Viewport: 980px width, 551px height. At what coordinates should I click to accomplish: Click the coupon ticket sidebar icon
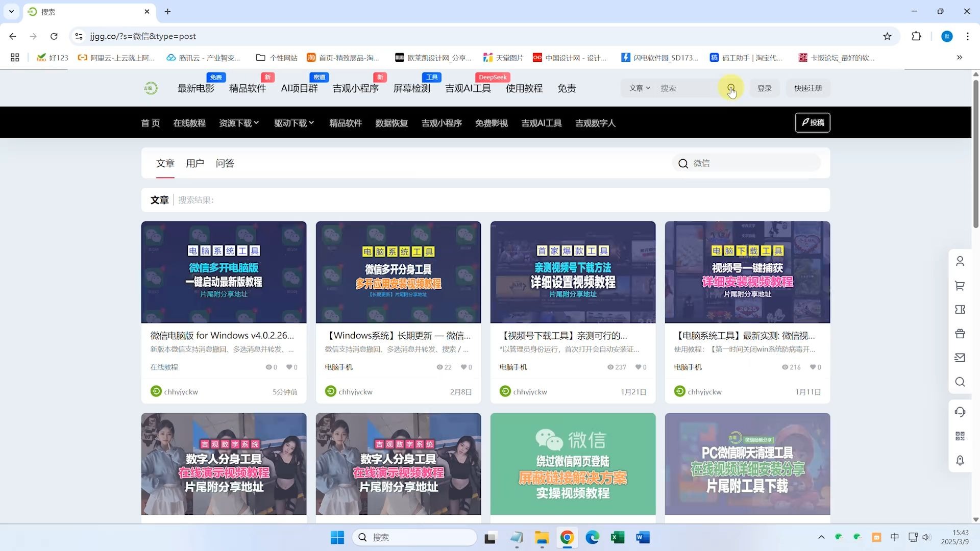(960, 310)
